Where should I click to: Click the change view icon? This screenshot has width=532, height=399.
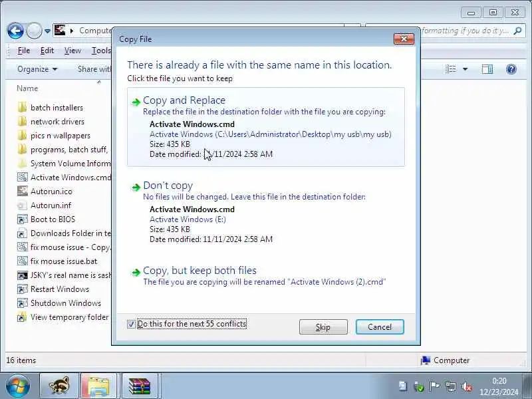(451, 69)
